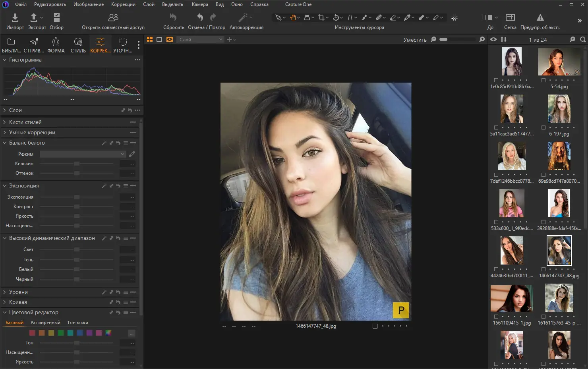Tick the checkbox under 5-54.jpg thumbnail
This screenshot has width=588, height=369.
[543, 80]
